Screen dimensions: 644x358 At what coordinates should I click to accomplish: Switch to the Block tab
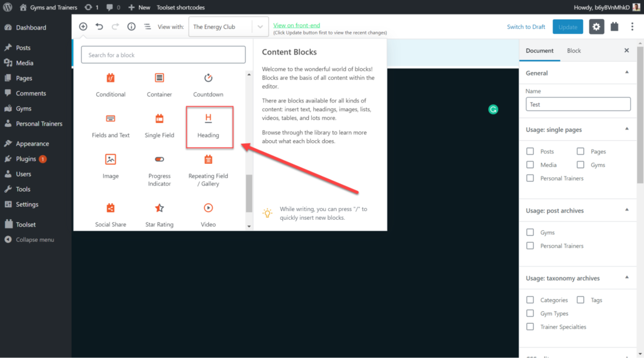coord(574,50)
